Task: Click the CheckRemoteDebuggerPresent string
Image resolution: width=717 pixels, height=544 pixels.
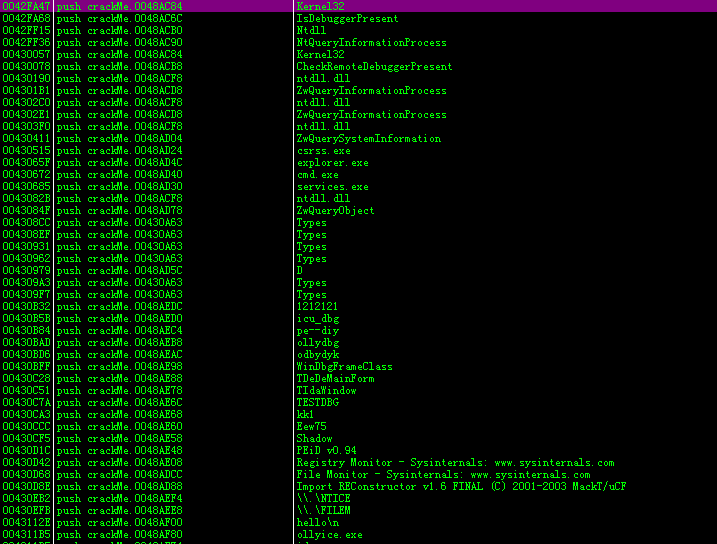Action: point(374,67)
